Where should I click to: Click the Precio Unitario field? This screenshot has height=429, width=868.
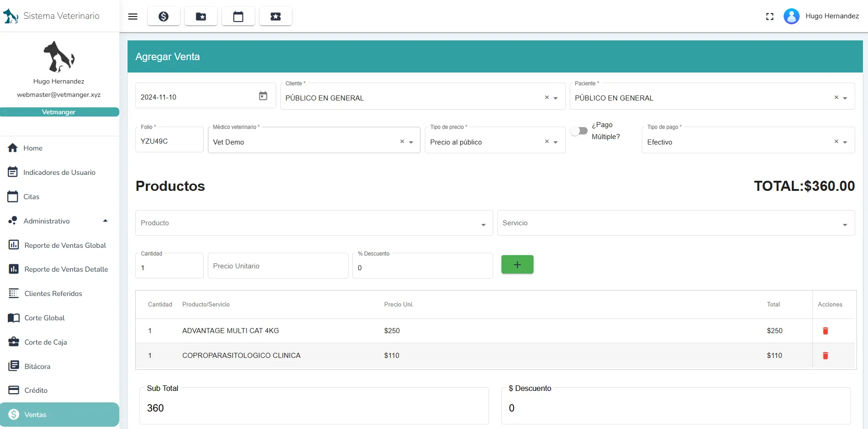tap(278, 266)
